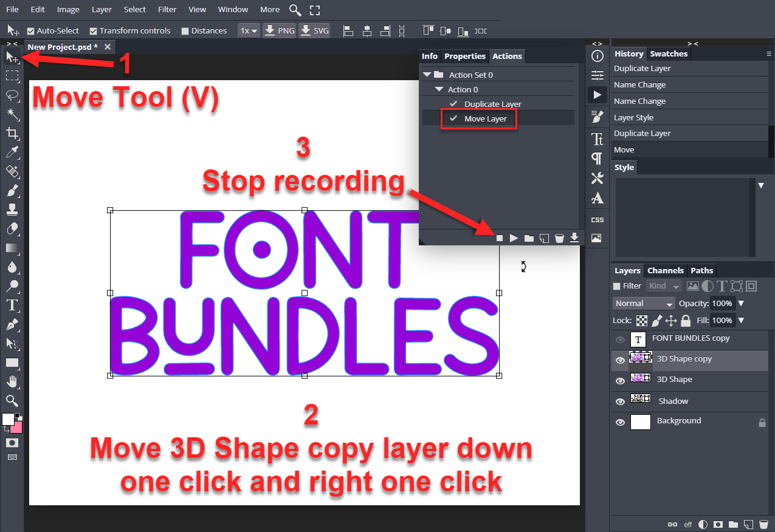The image size is (775, 532).
Task: Open the Paragraph panel icon
Action: pyautogui.click(x=598, y=159)
